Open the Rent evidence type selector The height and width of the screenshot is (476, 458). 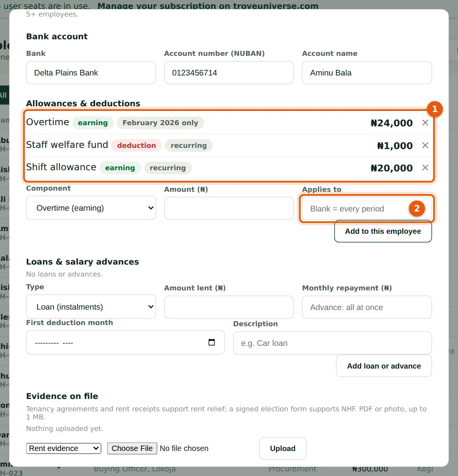[x=64, y=448]
